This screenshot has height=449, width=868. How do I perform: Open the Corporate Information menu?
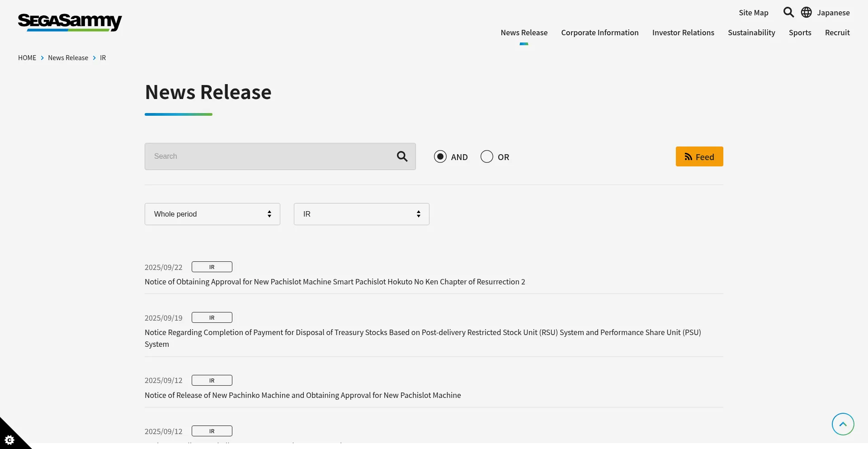pos(600,33)
